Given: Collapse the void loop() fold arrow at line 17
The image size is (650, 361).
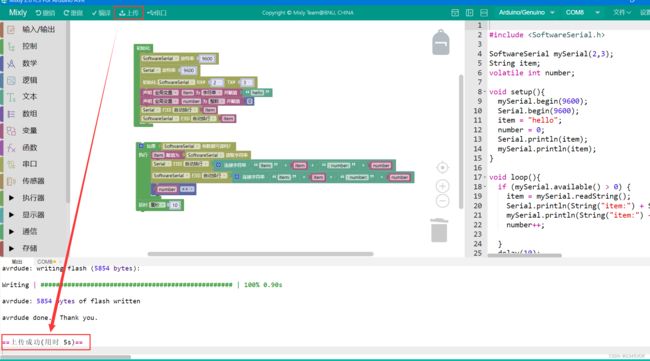Looking at the screenshot, I should (x=485, y=177).
